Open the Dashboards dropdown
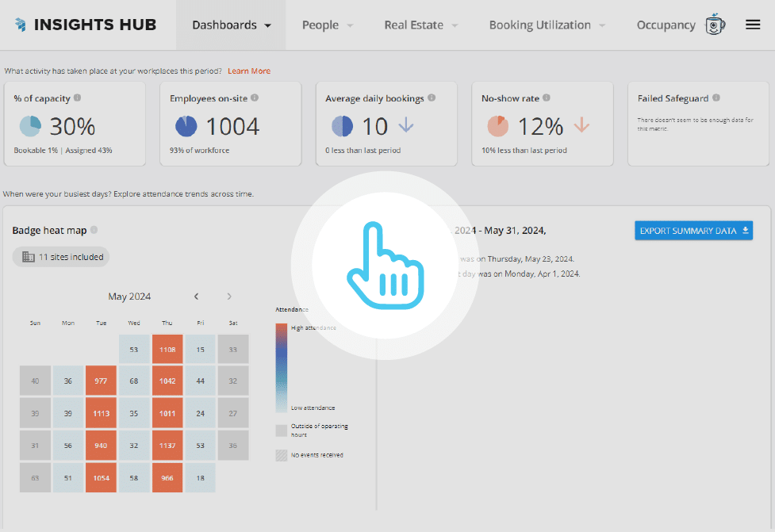The width and height of the screenshot is (775, 532). coord(230,25)
